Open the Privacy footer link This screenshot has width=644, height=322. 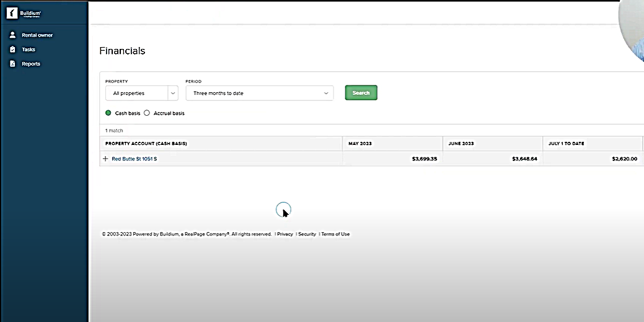[285, 234]
